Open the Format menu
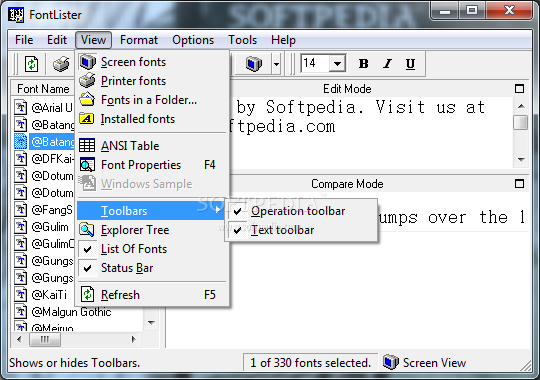This screenshot has width=540, height=380. click(x=139, y=40)
